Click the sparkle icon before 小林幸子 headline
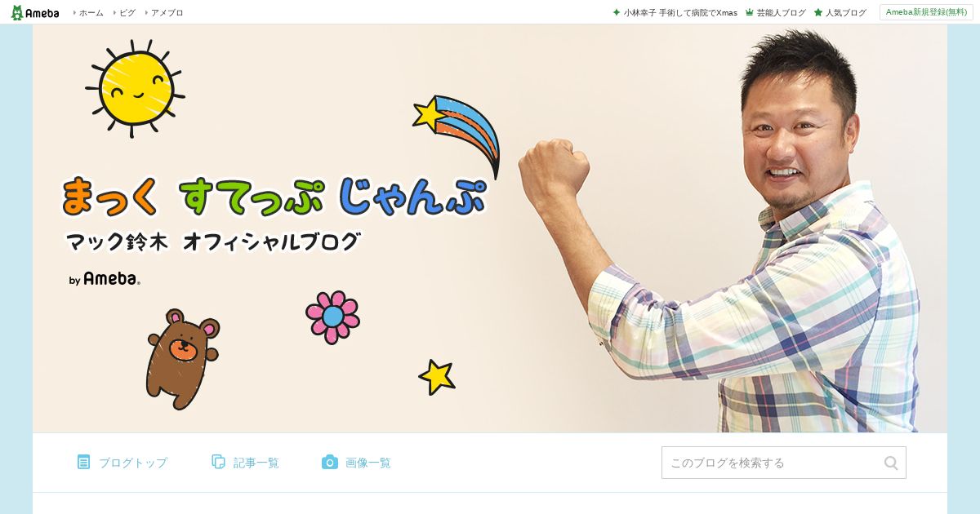 [x=617, y=12]
